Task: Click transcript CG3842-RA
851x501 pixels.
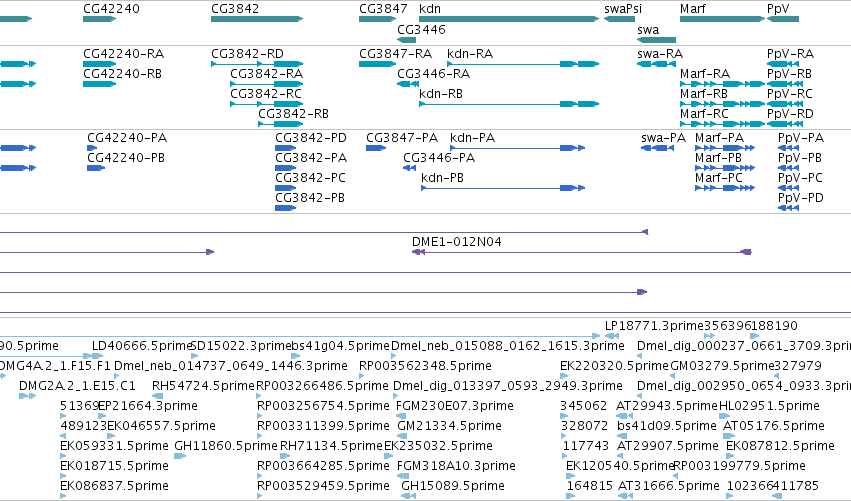Action: (266, 84)
